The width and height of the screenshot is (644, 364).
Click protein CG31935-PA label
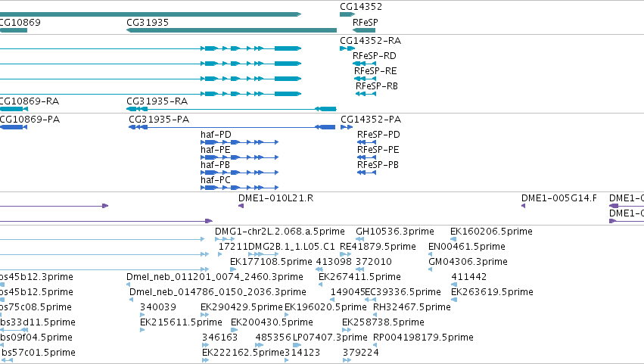(x=159, y=120)
